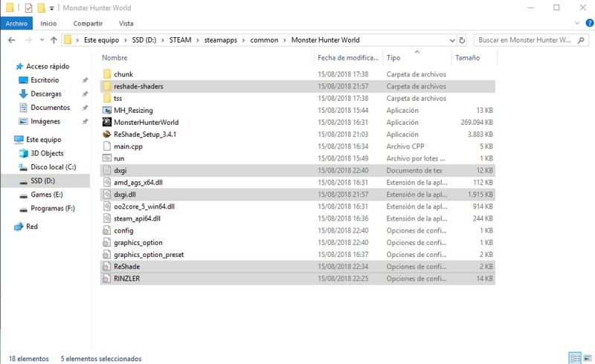Screen dimensions: 595x364
Task: Expand breadcrumb chevron after STEAM
Action: coord(198,40)
